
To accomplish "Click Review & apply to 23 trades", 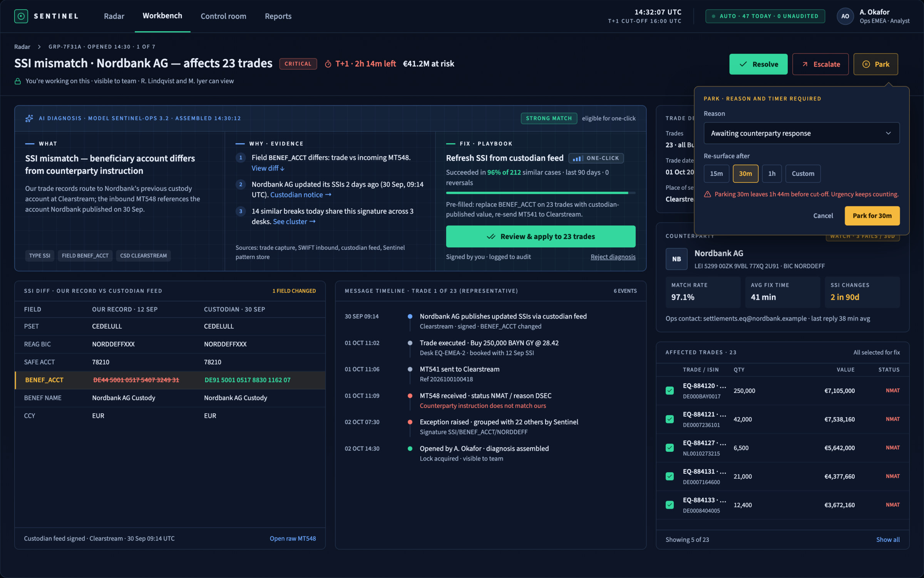I will (x=541, y=236).
